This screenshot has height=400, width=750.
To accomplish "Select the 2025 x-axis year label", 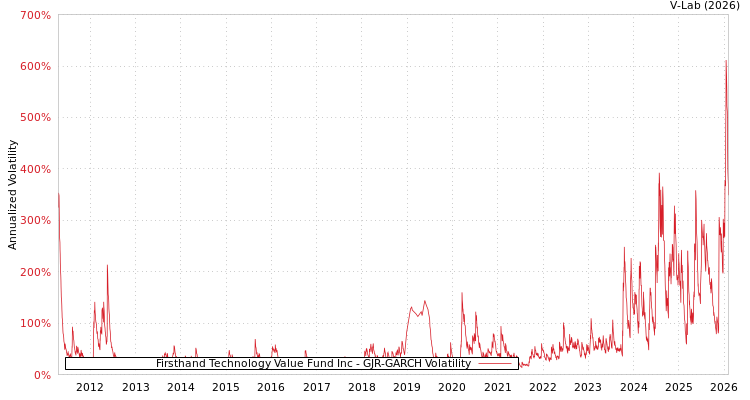I will (x=679, y=387).
